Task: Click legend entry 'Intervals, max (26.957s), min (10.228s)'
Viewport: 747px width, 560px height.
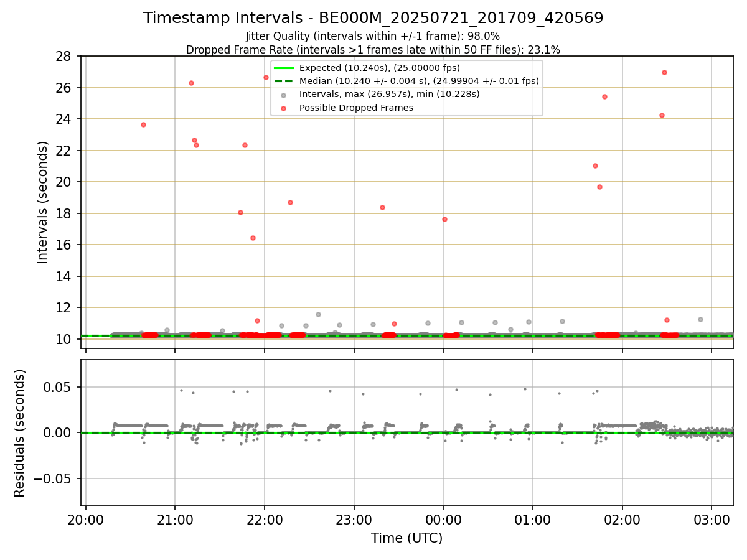Action: click(x=390, y=94)
